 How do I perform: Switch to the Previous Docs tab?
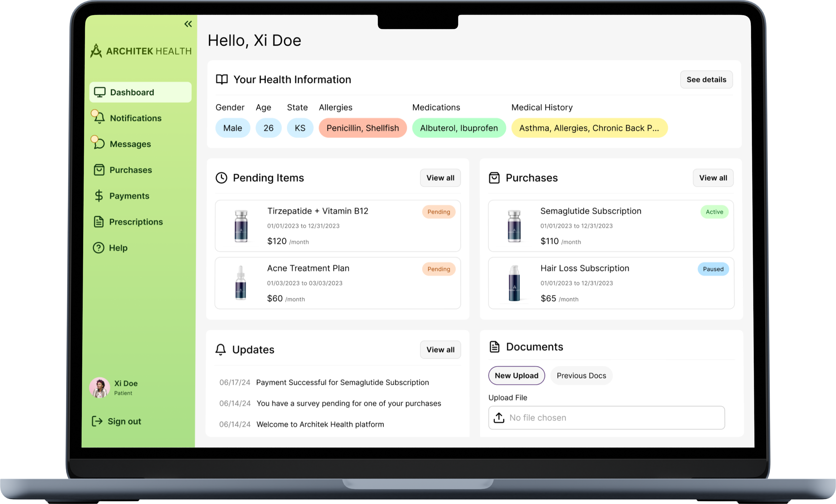click(581, 376)
